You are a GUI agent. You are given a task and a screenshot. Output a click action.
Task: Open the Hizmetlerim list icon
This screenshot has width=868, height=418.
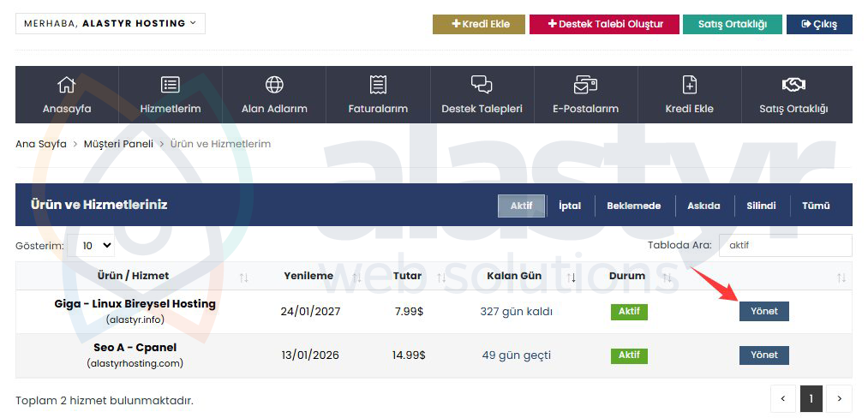171,85
